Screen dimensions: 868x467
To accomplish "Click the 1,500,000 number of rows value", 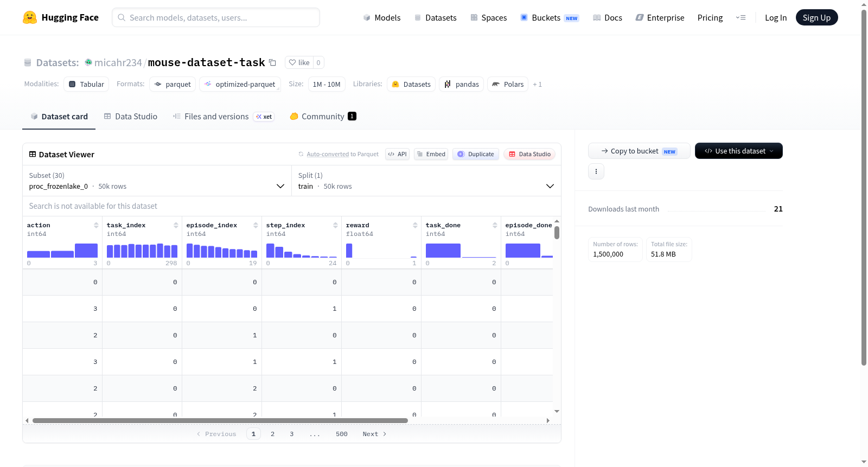I will pos(608,254).
